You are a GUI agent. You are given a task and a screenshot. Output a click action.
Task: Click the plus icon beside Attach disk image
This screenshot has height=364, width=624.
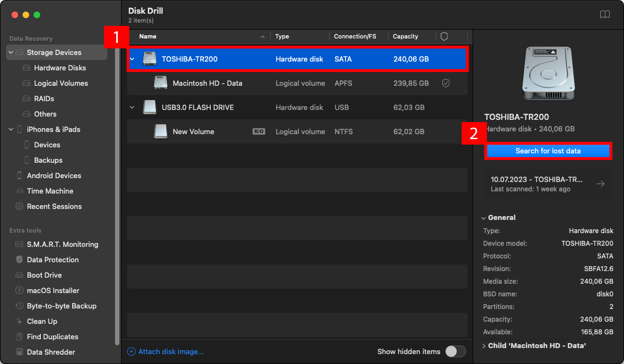pos(132,352)
